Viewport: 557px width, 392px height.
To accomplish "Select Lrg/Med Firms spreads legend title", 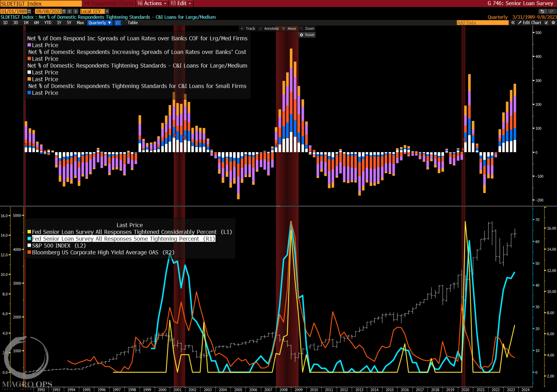I will click(x=137, y=38).
